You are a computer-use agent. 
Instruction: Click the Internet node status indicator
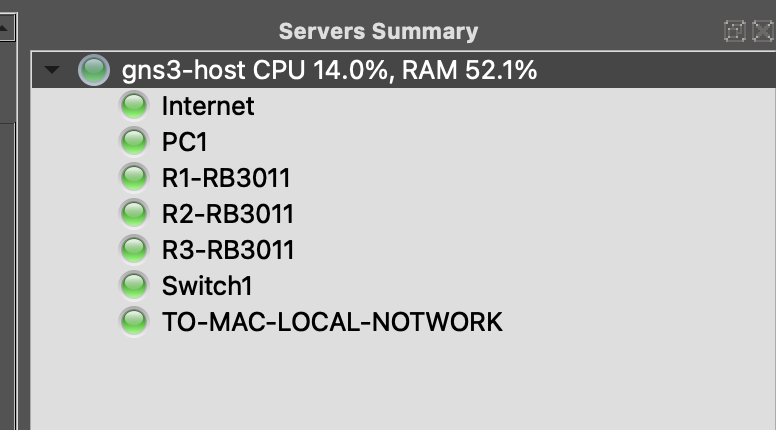[x=133, y=106]
